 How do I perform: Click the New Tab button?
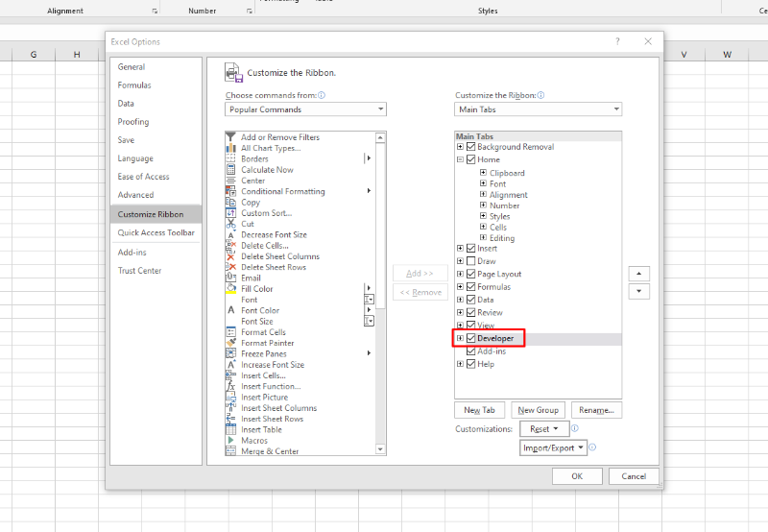(479, 410)
